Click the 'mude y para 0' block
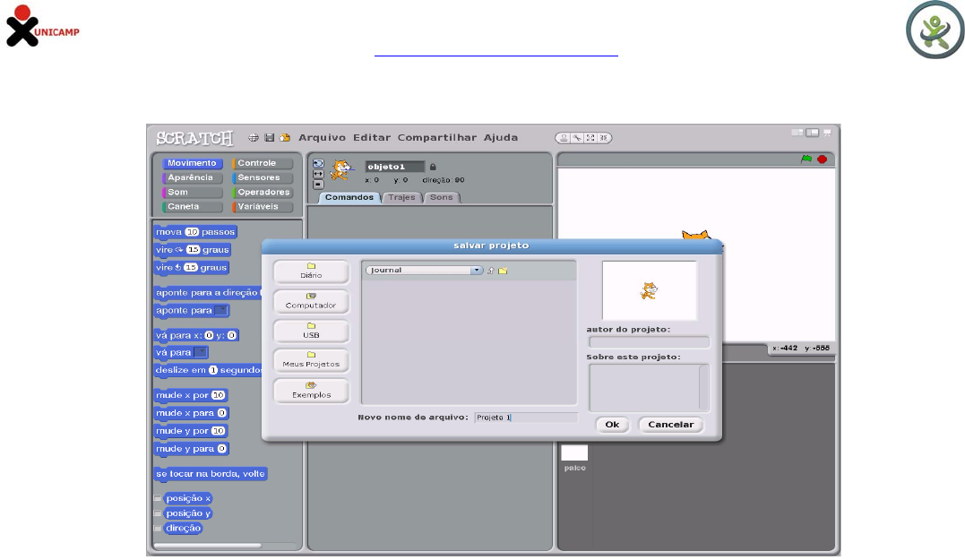This screenshot has height=560, width=965. [x=191, y=449]
